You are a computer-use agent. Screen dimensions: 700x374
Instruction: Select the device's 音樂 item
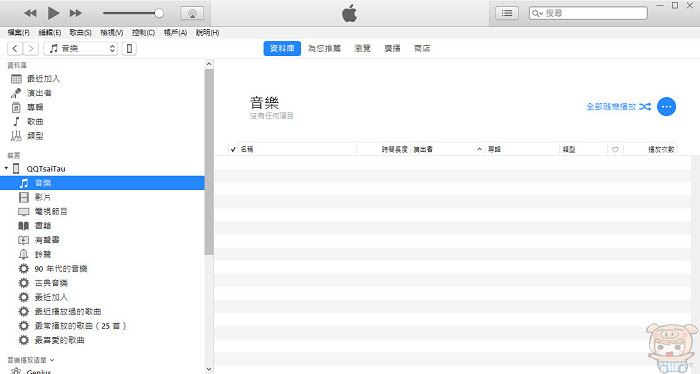[103, 183]
